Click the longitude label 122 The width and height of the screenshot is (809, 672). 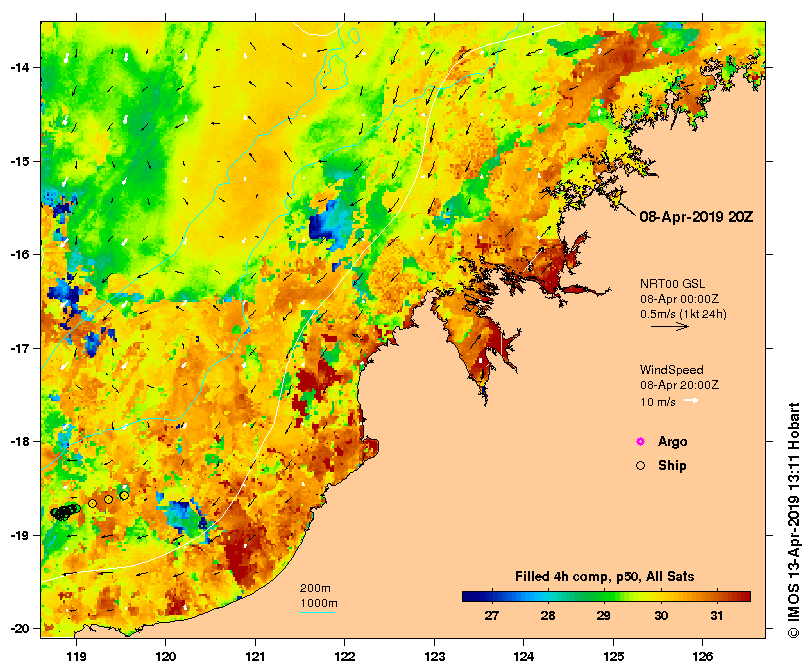point(345,657)
